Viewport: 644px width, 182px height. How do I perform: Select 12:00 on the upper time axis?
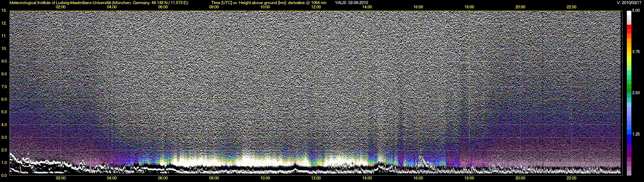(316, 7)
